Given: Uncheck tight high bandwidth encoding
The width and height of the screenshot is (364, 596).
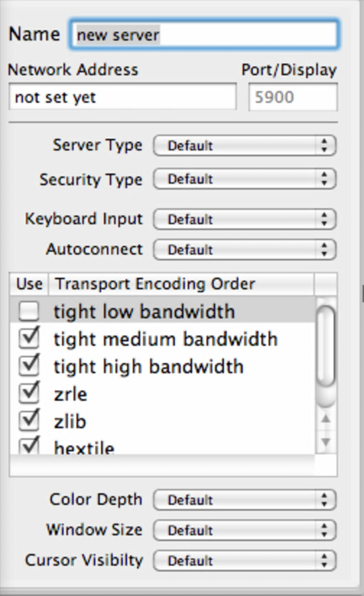Looking at the screenshot, I should [x=29, y=366].
